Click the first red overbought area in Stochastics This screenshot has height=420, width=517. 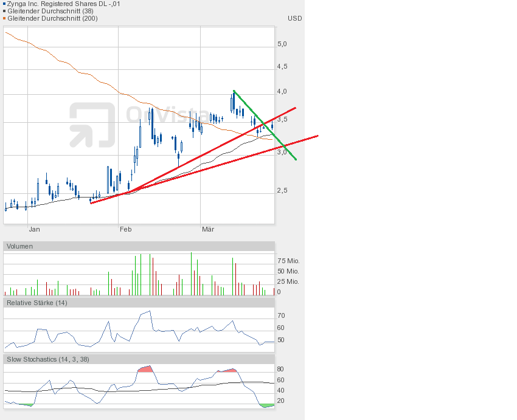[145, 369]
